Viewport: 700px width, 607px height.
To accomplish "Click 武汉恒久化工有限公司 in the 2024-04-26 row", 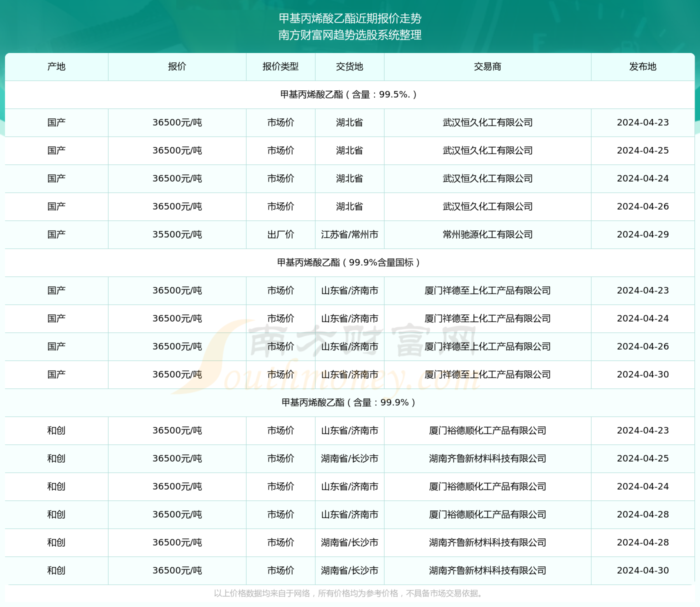I will coord(487,206).
